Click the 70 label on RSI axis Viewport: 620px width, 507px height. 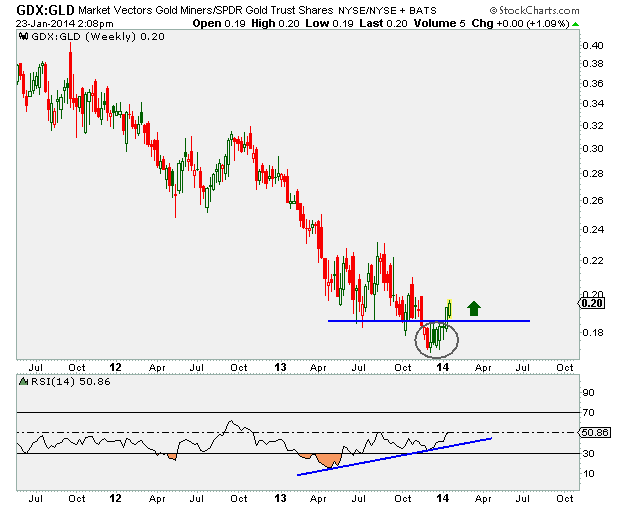(588, 412)
